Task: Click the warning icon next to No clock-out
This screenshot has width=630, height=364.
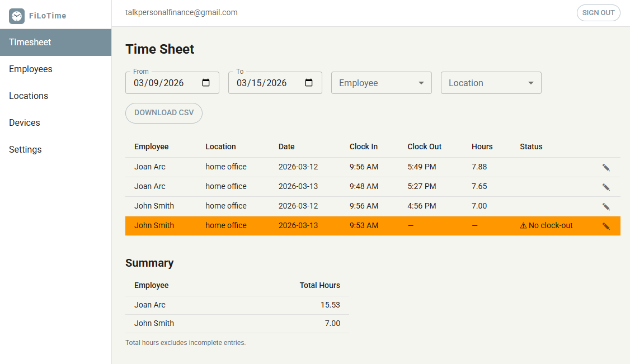Action: [523, 225]
